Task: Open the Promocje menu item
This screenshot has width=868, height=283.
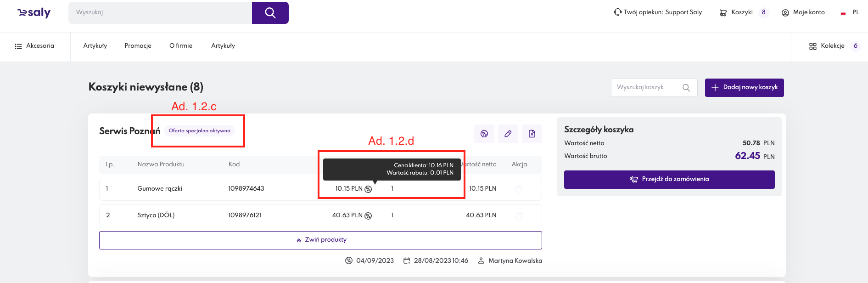Action: click(138, 46)
